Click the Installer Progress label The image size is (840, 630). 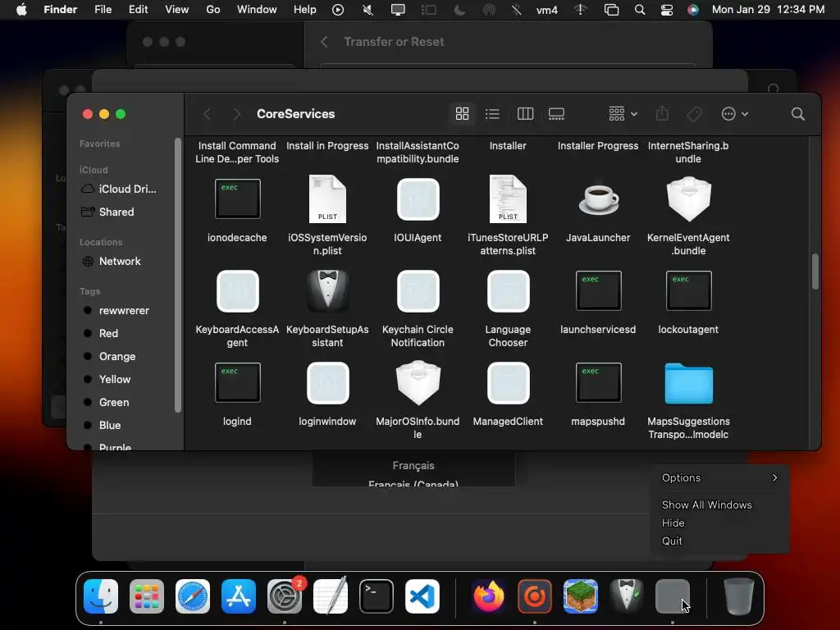[x=598, y=146]
